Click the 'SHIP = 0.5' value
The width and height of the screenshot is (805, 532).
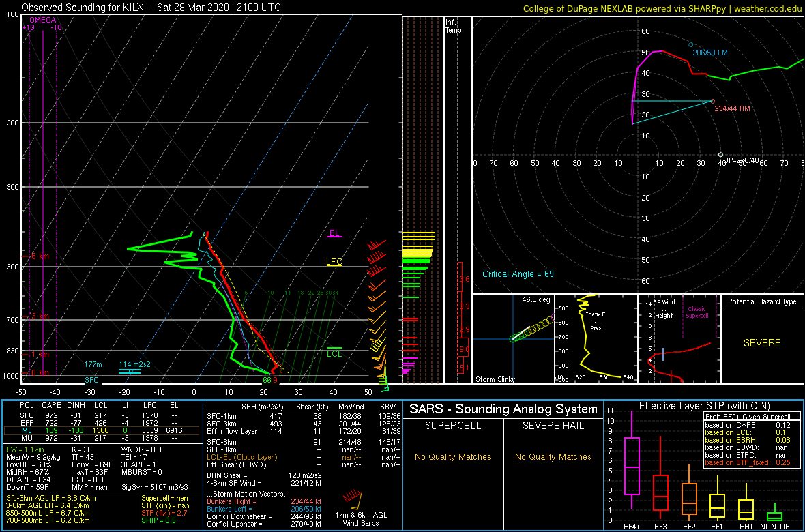point(159,521)
